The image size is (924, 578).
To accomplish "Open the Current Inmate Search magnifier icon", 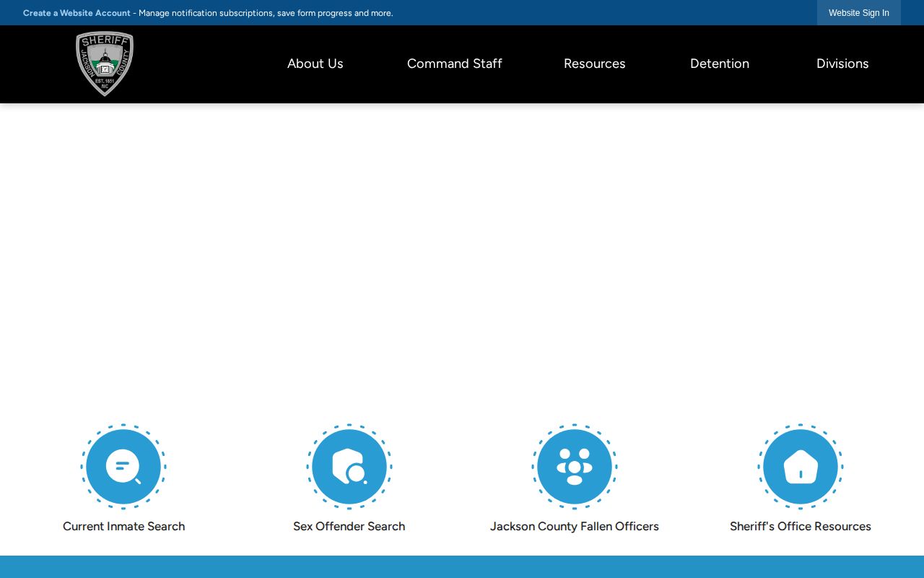I will [x=123, y=467].
